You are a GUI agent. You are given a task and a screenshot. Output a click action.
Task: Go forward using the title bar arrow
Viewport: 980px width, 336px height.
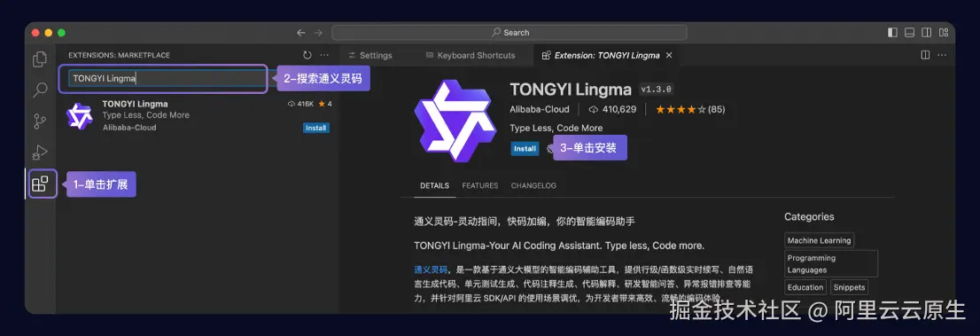point(318,33)
